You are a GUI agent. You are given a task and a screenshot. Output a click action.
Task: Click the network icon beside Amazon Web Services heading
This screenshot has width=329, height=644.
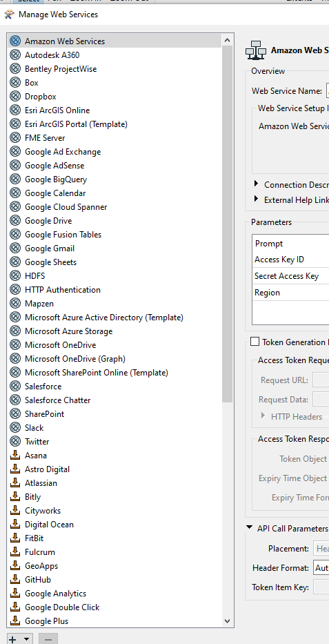click(x=256, y=50)
